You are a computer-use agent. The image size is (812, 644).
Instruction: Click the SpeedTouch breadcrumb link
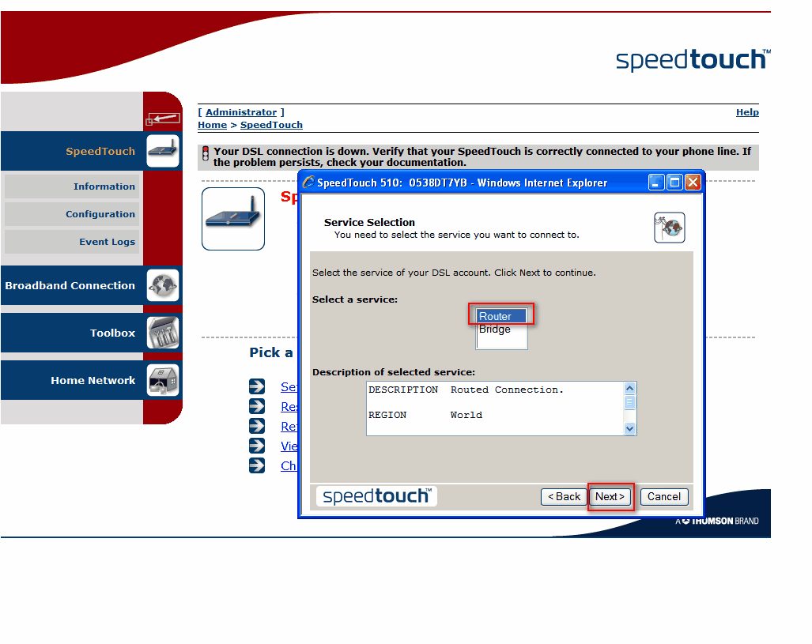[x=271, y=125]
